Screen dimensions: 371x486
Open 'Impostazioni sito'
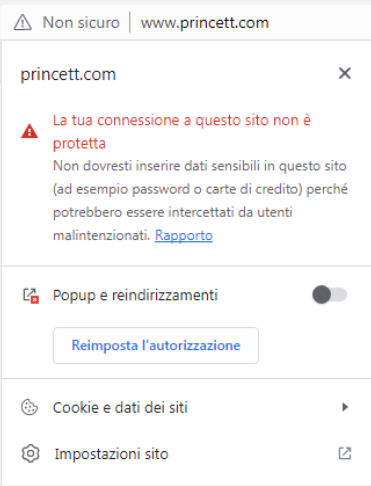186,454
